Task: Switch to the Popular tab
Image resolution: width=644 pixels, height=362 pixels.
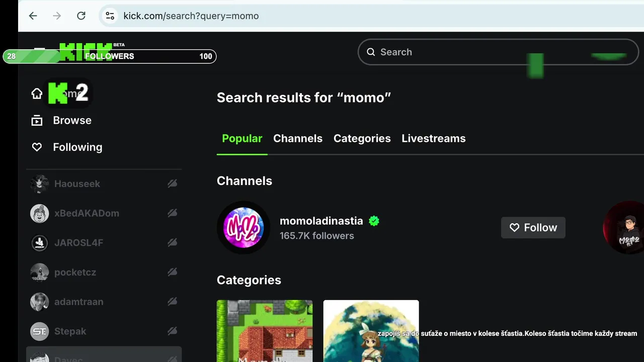Action: click(242, 138)
